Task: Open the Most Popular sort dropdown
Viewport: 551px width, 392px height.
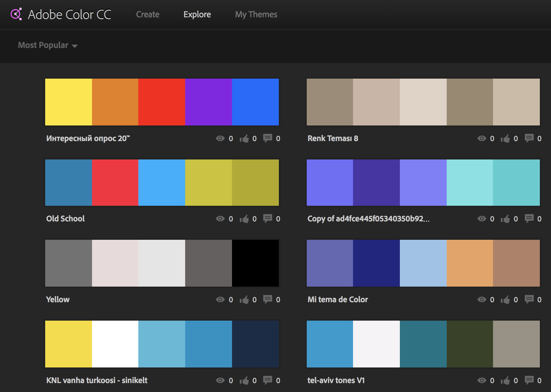Action: [43, 45]
